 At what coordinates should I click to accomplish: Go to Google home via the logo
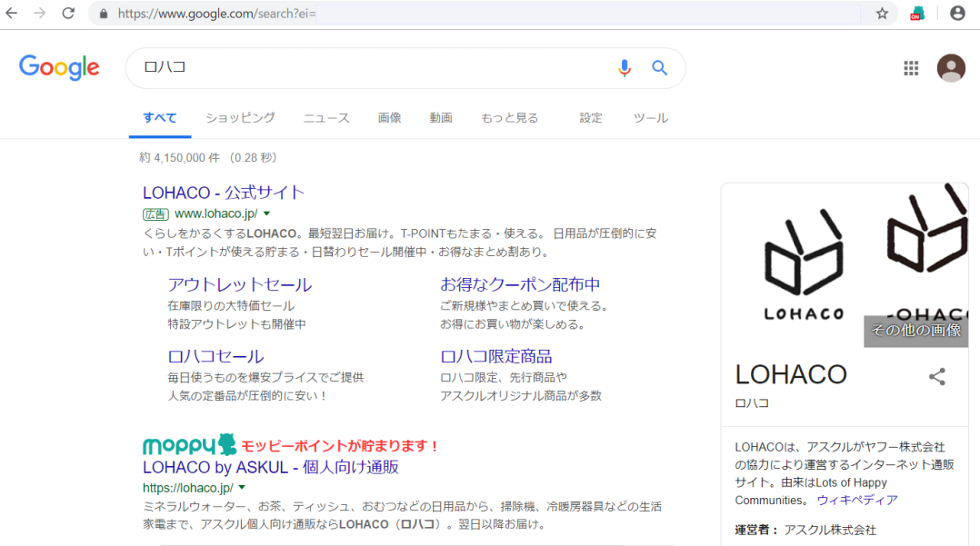[59, 67]
